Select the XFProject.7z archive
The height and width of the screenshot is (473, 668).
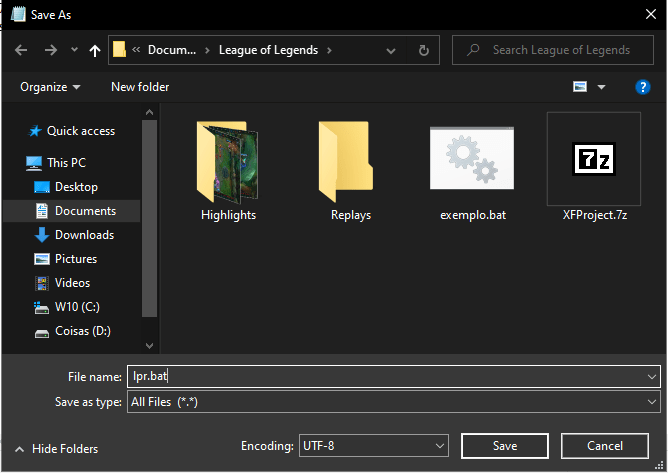(x=594, y=167)
